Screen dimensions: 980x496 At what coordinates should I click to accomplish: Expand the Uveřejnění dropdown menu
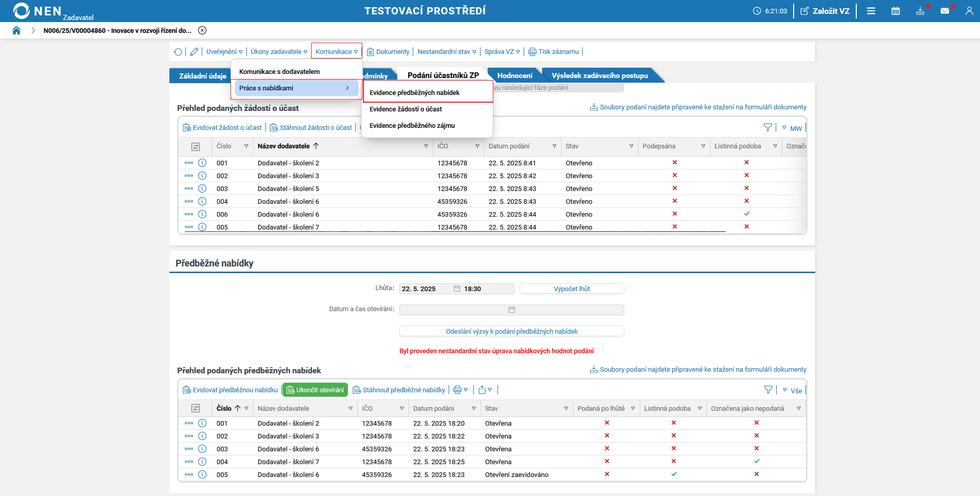[224, 52]
